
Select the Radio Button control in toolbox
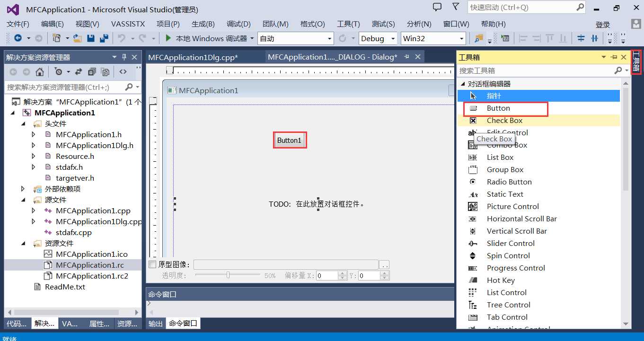[538, 182]
